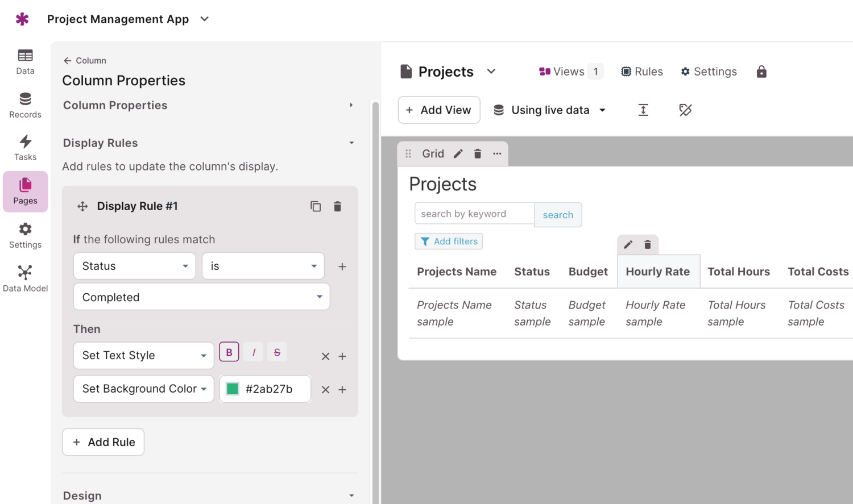
Task: Expand the Using live data dropdown
Action: point(550,110)
